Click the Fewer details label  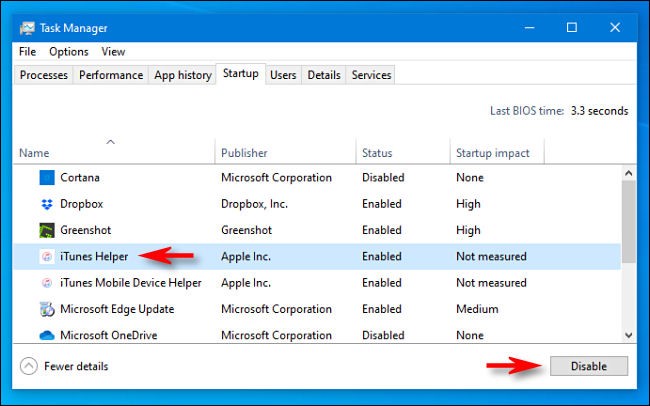(x=76, y=367)
